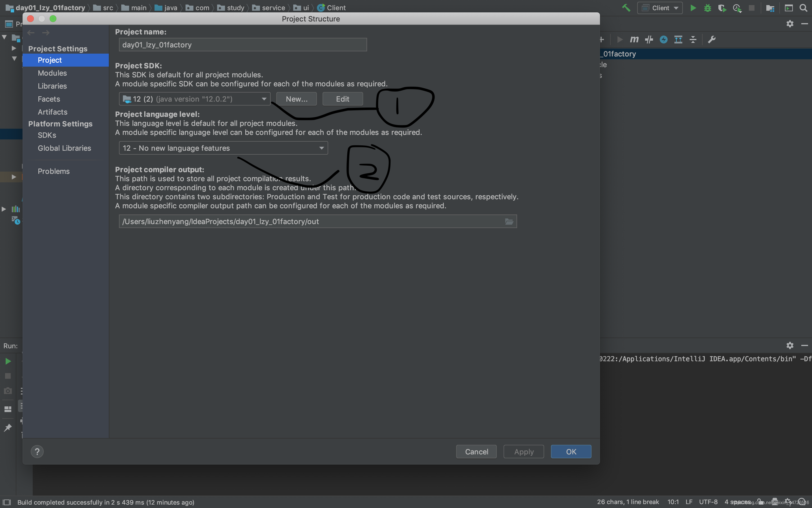Toggle tool window bars icon in status bar

pos(7,502)
